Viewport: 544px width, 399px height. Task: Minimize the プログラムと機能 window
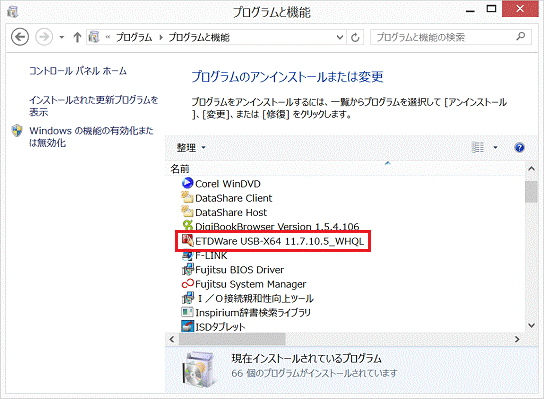pos(470,10)
